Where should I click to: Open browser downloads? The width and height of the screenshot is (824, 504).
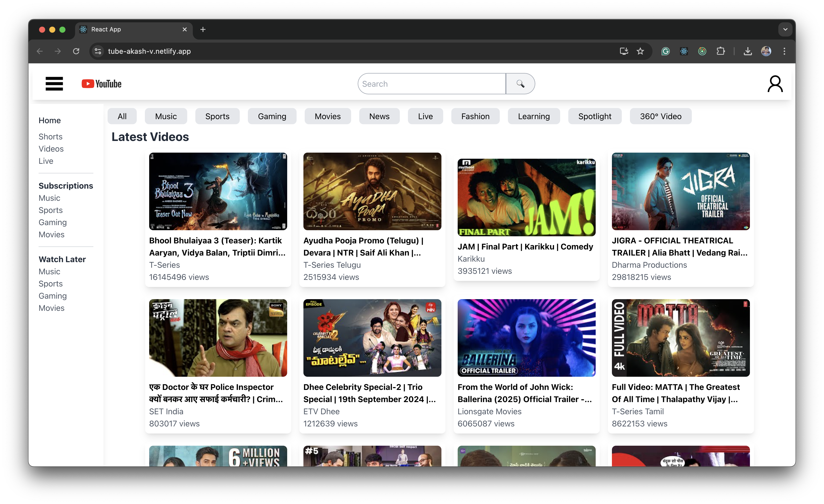pos(748,51)
